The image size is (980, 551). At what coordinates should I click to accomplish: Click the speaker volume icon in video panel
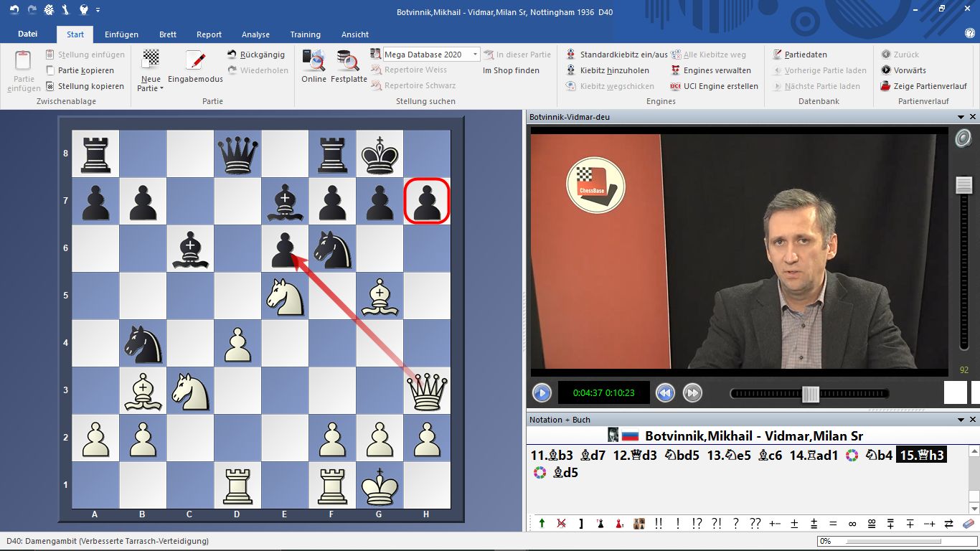pos(963,138)
